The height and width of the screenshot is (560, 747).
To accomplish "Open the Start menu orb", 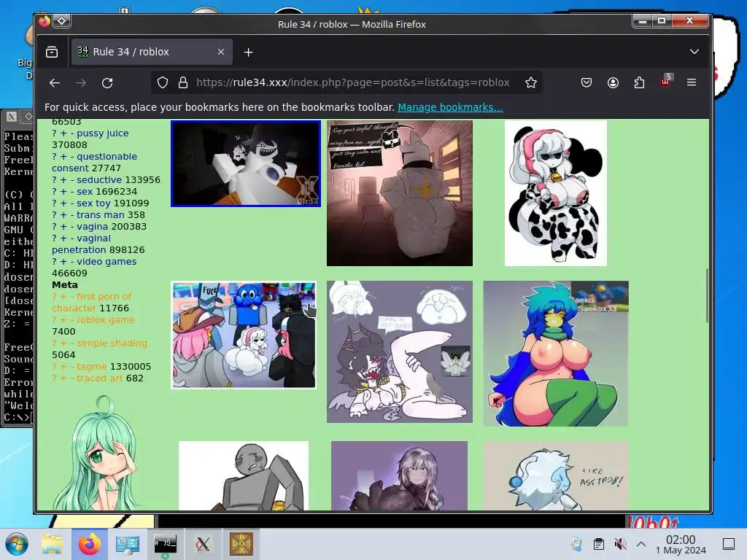I will coord(17,544).
